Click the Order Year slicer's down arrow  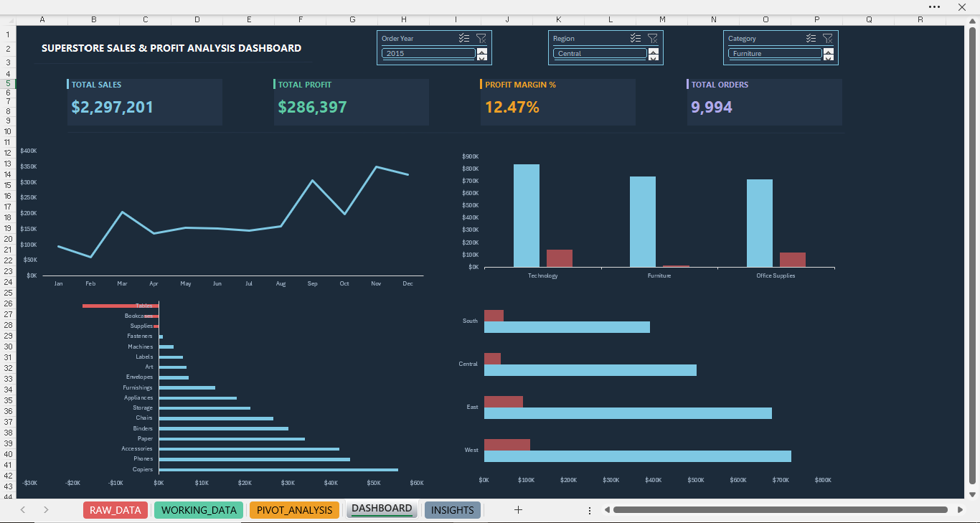click(482, 58)
